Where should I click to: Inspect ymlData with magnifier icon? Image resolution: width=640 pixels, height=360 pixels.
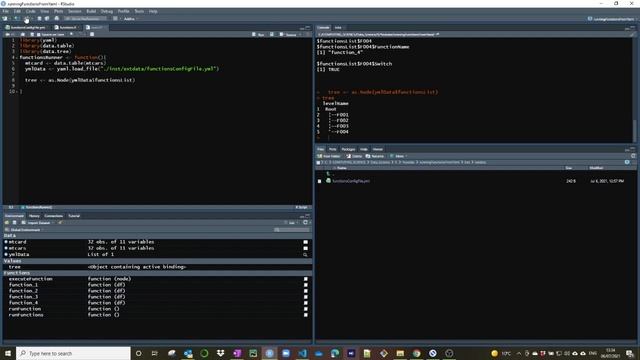click(x=305, y=255)
